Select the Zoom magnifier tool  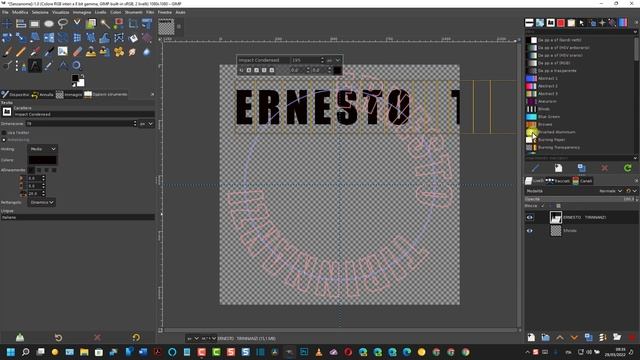(x=77, y=65)
